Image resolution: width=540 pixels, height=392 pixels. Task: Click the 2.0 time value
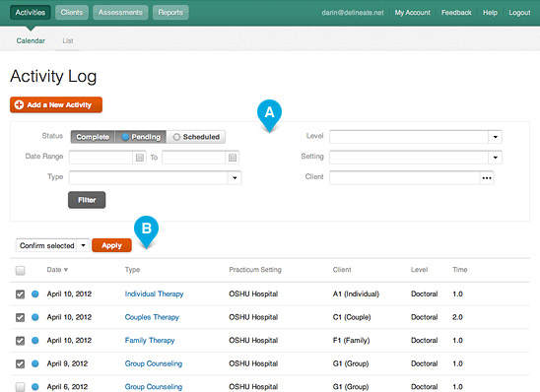[x=457, y=317]
